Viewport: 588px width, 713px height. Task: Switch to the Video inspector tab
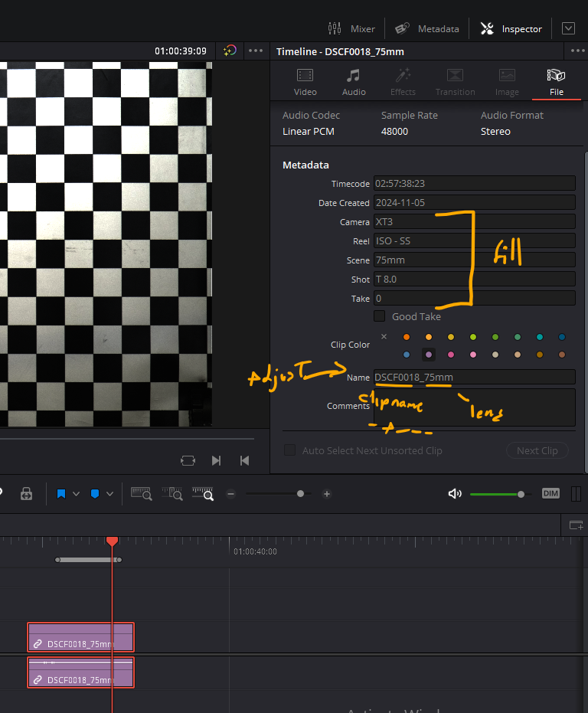(305, 82)
